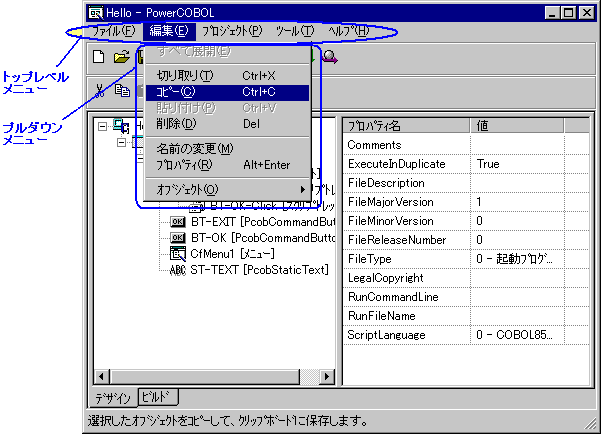Click the project icon at tree root
The height and width of the screenshot is (434, 601).
121,126
